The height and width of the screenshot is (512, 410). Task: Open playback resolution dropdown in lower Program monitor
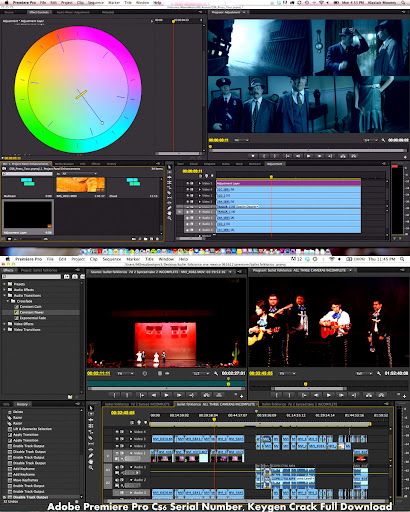click(x=364, y=374)
